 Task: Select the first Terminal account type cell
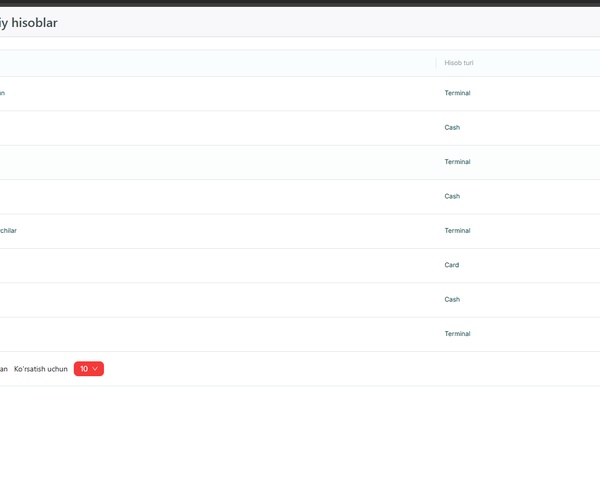(x=457, y=93)
